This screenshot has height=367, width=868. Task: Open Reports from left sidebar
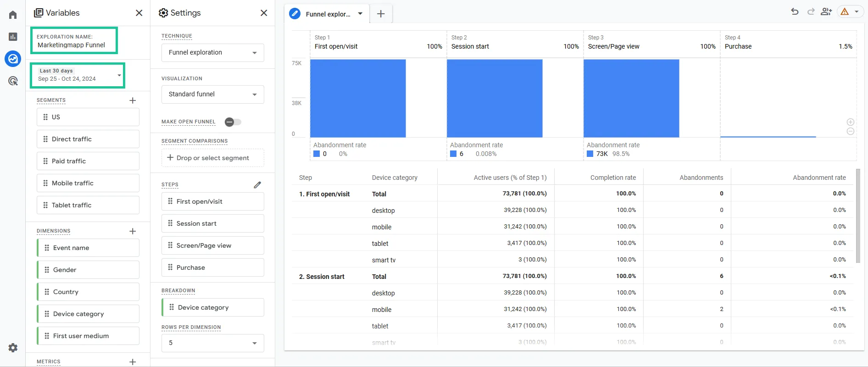(x=13, y=37)
